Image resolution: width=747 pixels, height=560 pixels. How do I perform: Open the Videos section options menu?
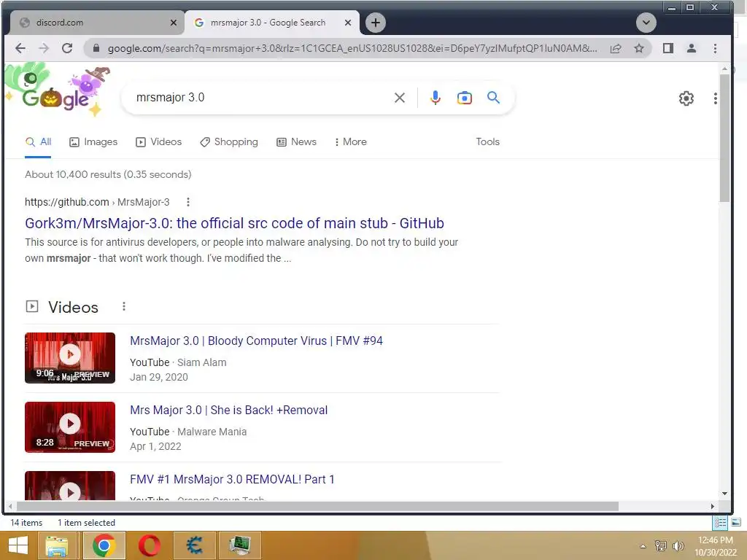[124, 306]
